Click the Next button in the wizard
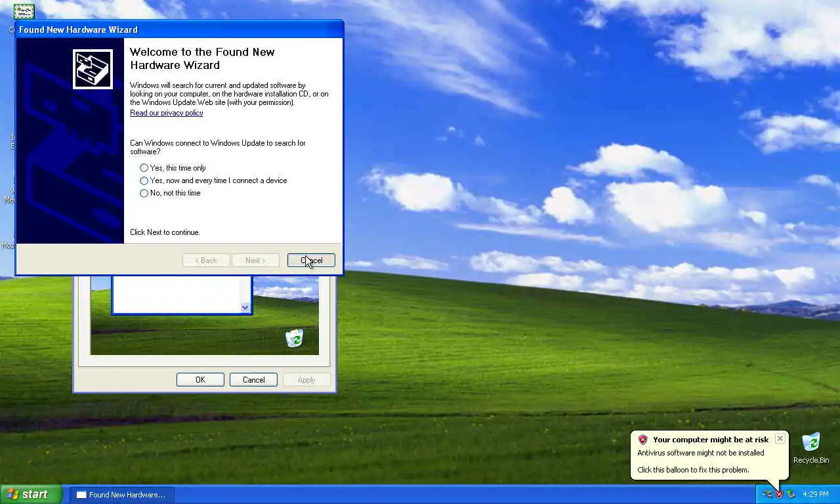The height and width of the screenshot is (504, 840). click(x=255, y=261)
